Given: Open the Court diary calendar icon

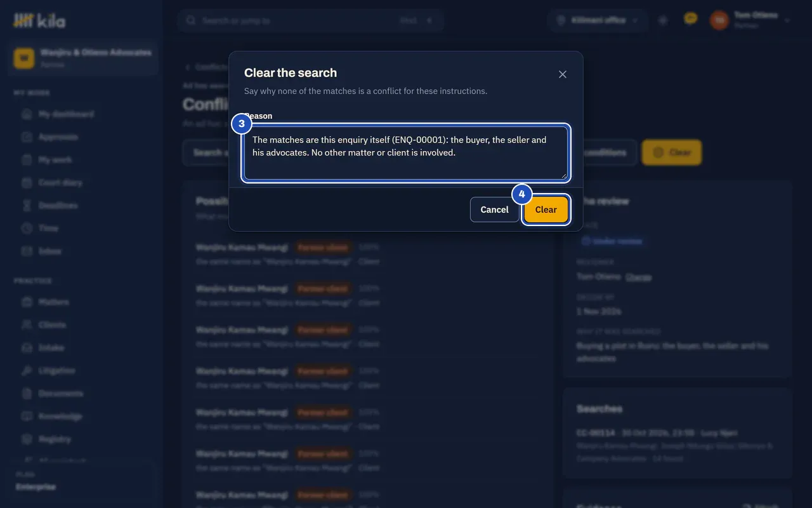Looking at the screenshot, I should [x=27, y=183].
